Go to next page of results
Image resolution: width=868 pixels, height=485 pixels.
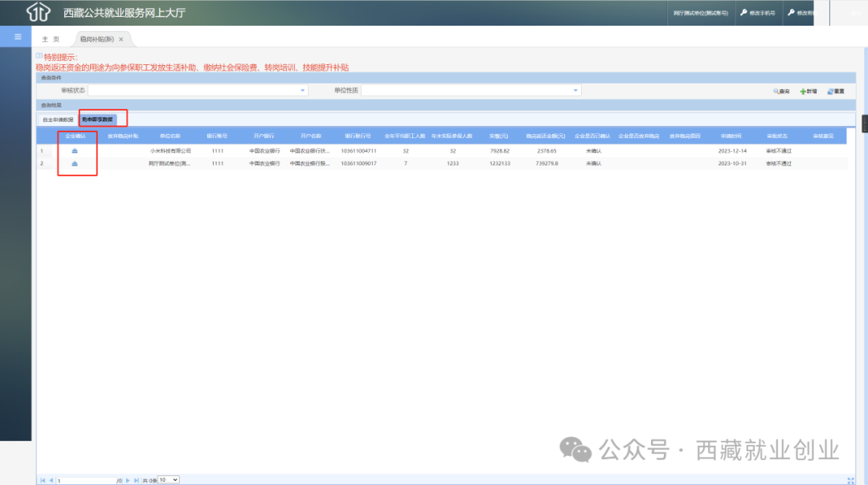pyautogui.click(x=128, y=480)
